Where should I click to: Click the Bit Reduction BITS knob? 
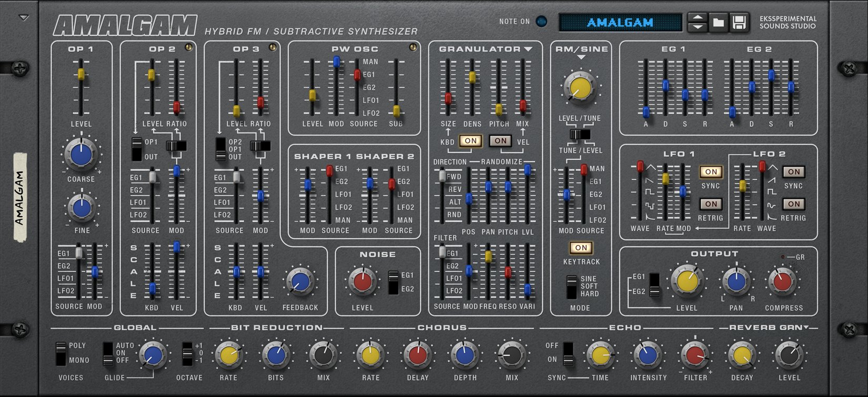276,355
